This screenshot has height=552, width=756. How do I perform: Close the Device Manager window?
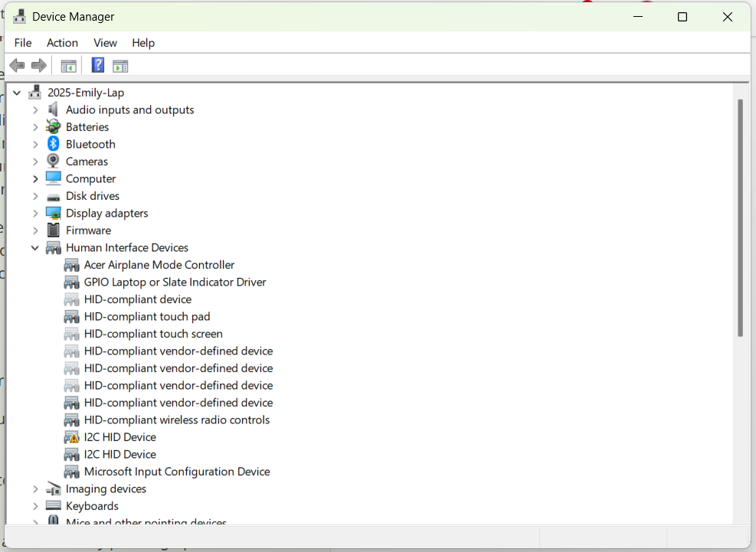[728, 17]
